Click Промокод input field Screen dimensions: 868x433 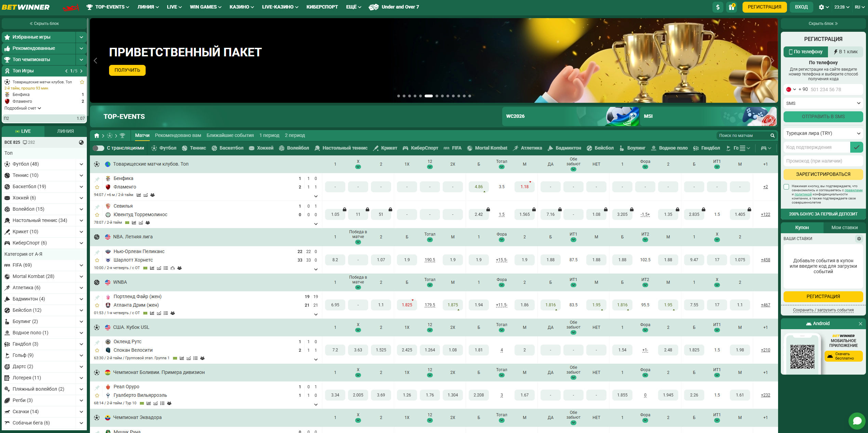[x=823, y=161]
